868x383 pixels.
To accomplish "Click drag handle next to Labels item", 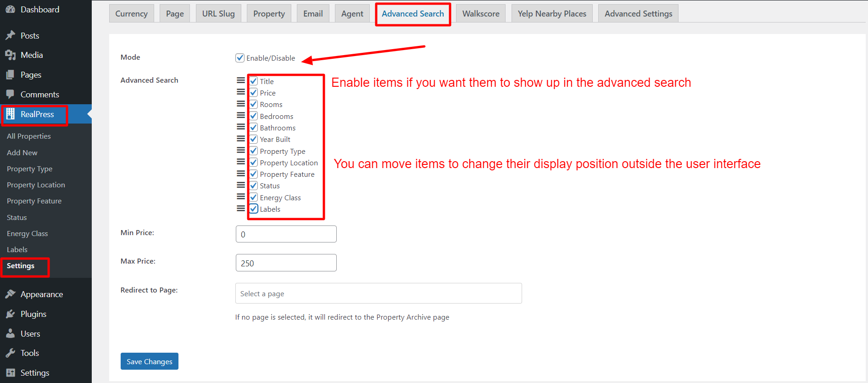I will (x=241, y=208).
